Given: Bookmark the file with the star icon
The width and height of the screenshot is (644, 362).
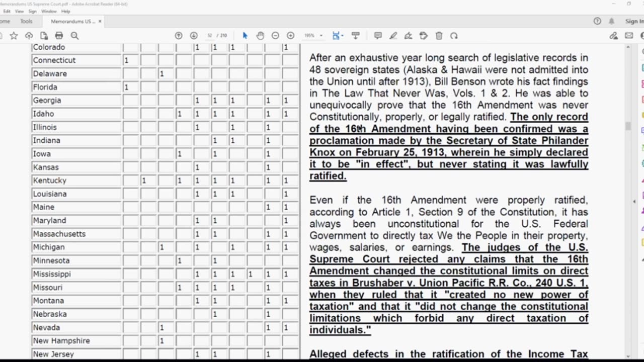Looking at the screenshot, I should (x=14, y=36).
